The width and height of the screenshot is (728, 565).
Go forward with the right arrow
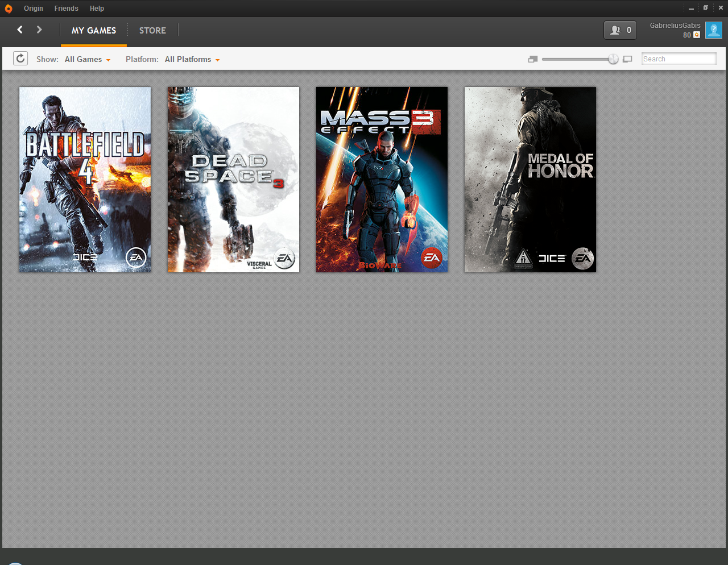tap(39, 30)
